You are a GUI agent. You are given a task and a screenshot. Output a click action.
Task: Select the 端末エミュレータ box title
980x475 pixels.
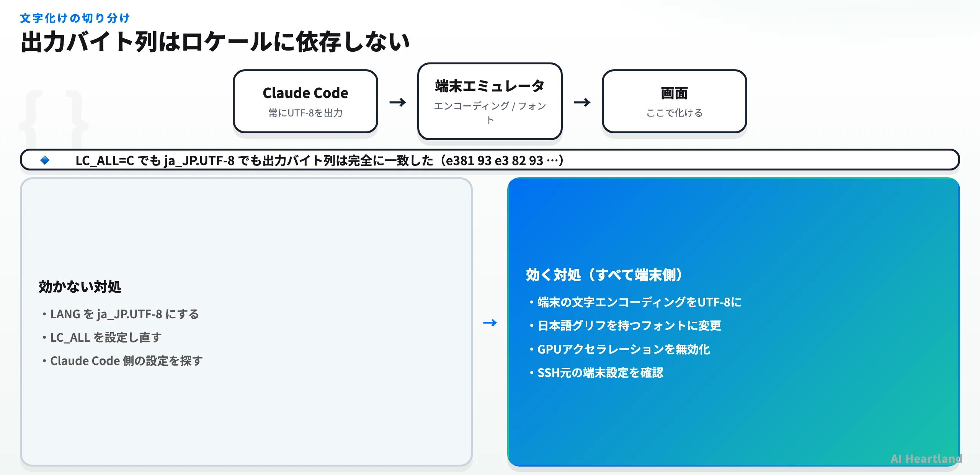490,86
